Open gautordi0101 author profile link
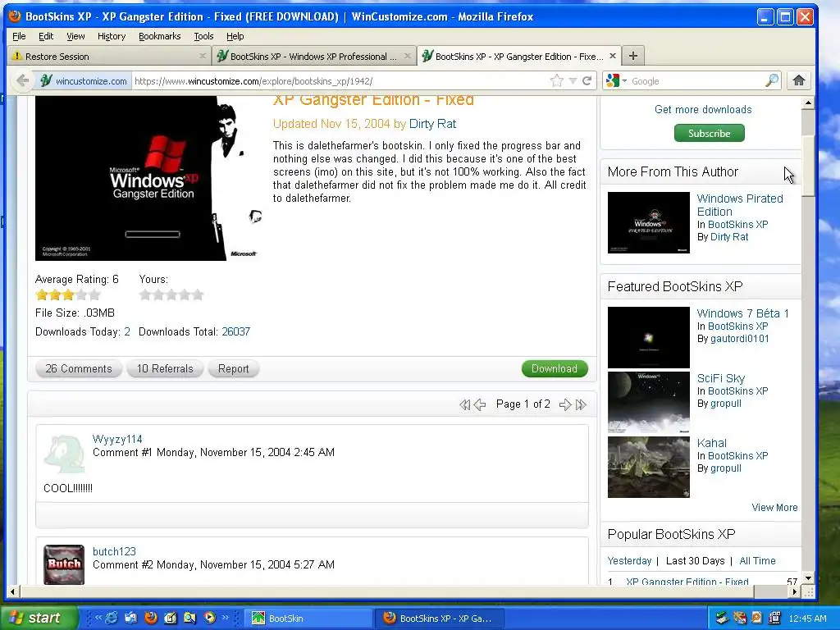This screenshot has width=840, height=630. [x=739, y=339]
